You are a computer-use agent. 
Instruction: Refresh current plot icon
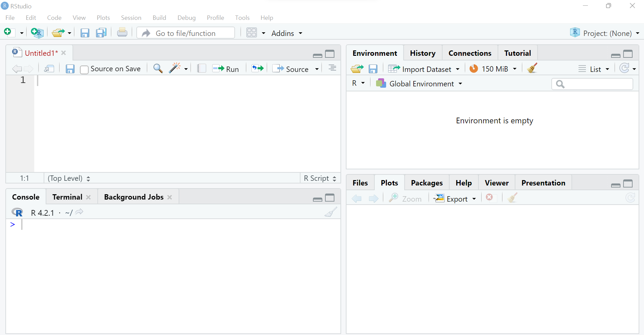coord(631,198)
